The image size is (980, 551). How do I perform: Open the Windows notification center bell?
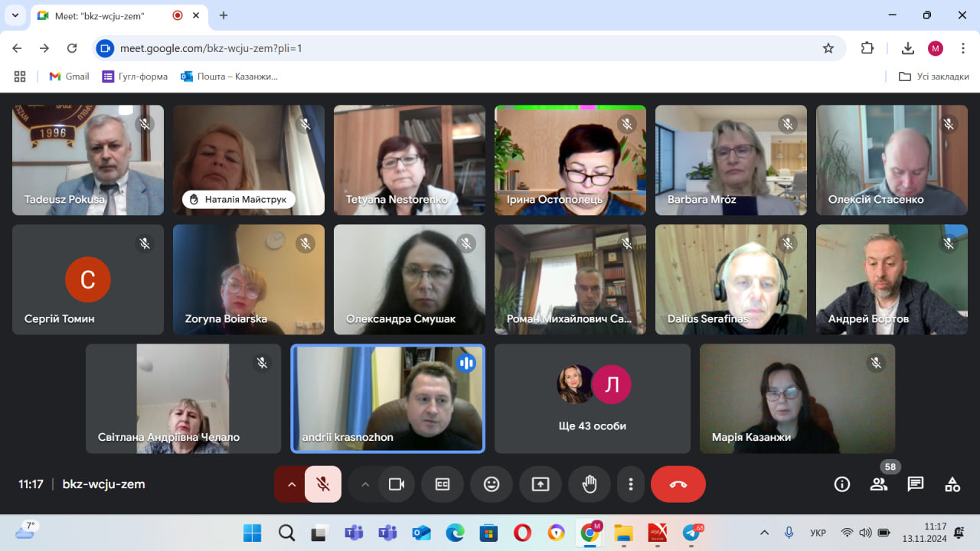959,533
